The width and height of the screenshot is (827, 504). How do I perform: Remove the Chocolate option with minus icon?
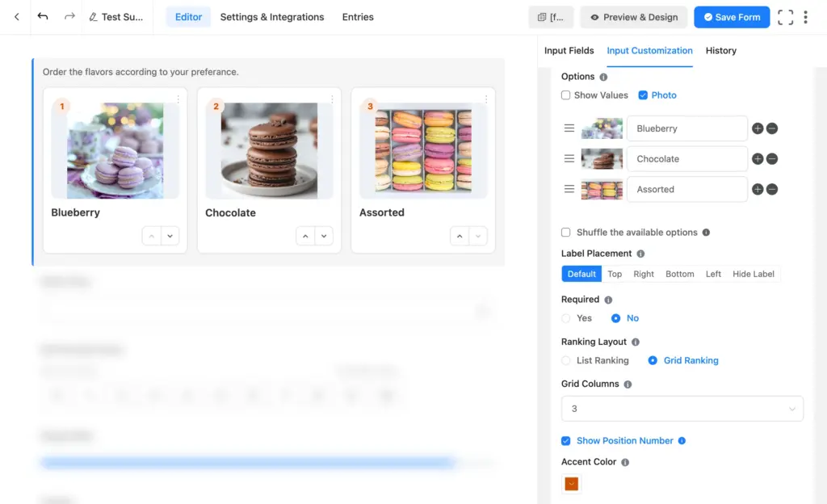[771, 158]
